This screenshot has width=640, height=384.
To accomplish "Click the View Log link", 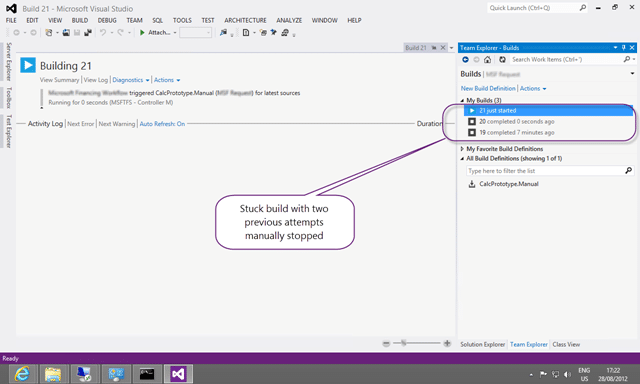I will (x=96, y=80).
